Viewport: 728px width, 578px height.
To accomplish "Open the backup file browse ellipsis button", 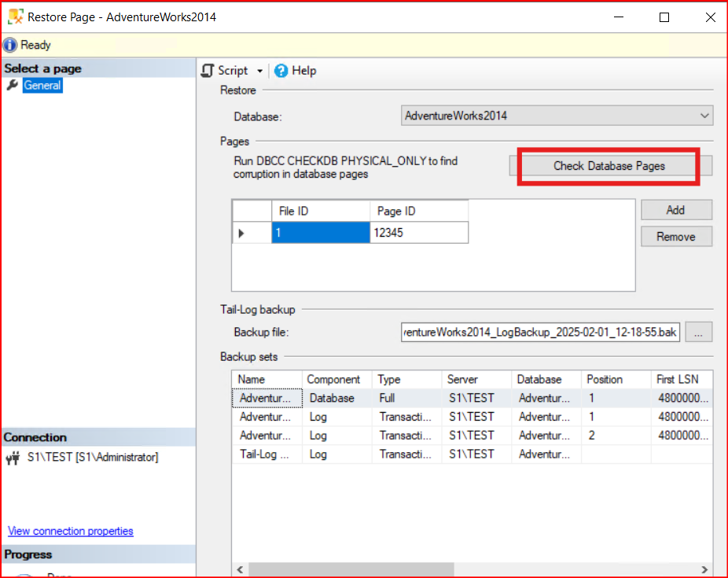I will point(699,333).
